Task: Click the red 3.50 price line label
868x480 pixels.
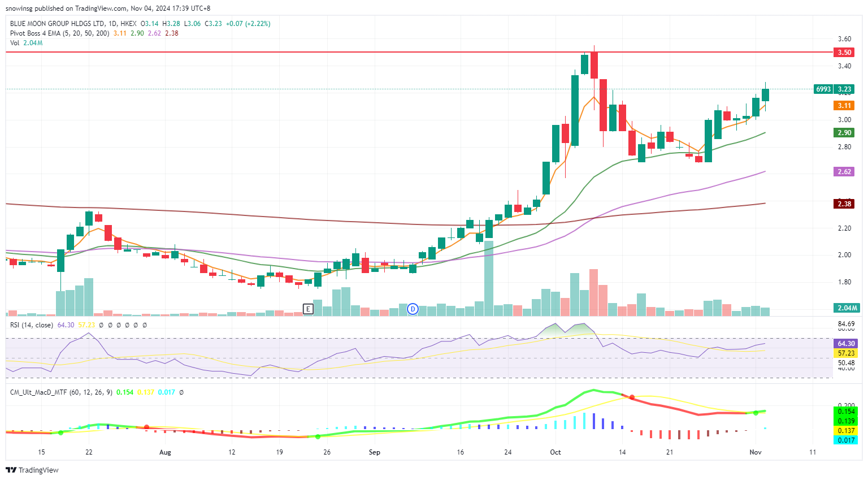Action: point(844,52)
